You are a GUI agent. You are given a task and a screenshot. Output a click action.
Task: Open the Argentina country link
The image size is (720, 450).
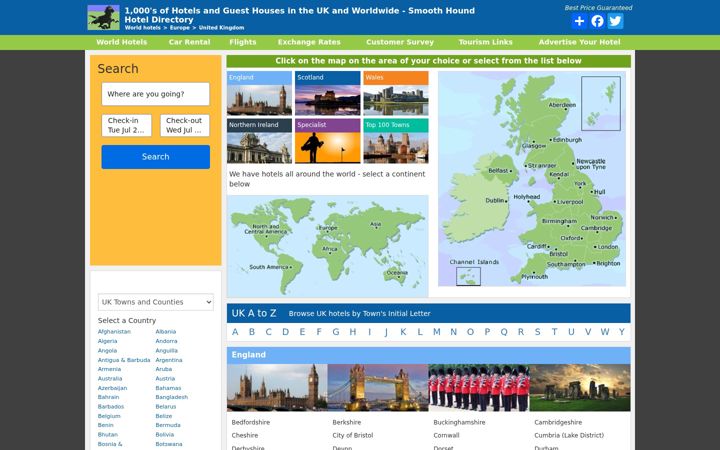click(x=169, y=360)
